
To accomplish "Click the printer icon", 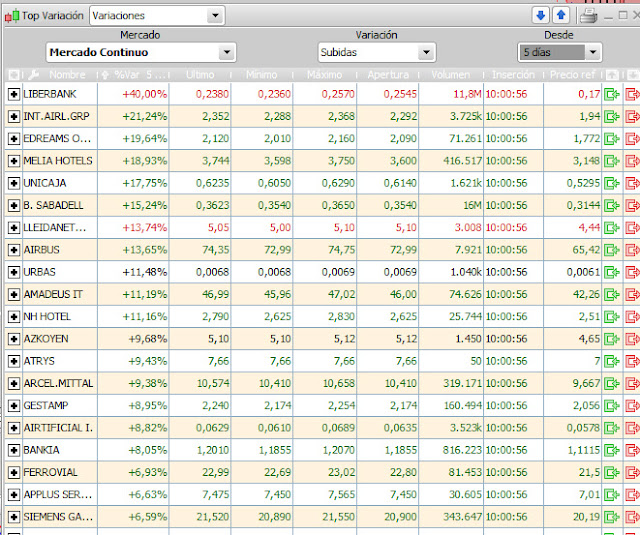I will pyautogui.click(x=589, y=16).
